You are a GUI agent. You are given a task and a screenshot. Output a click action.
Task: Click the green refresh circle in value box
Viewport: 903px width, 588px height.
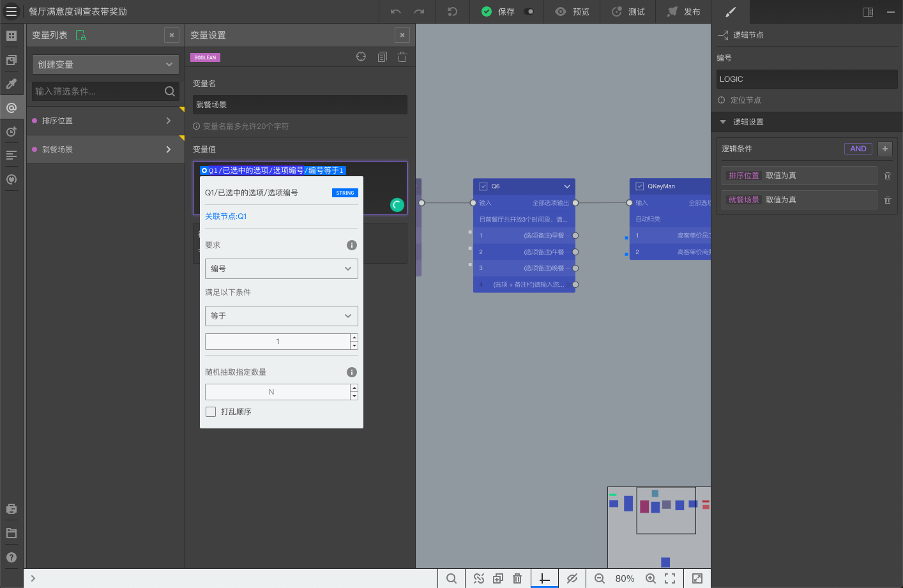click(397, 205)
